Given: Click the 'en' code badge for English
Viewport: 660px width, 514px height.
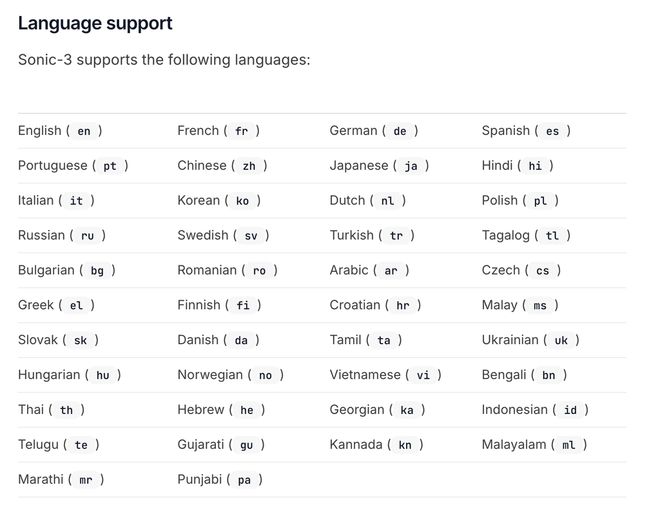Looking at the screenshot, I should click(84, 131).
